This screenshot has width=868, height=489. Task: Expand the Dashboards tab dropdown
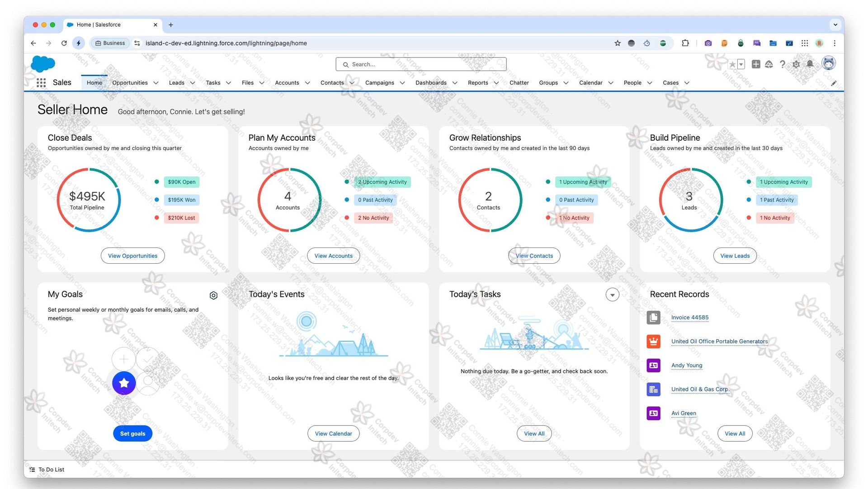pyautogui.click(x=455, y=83)
